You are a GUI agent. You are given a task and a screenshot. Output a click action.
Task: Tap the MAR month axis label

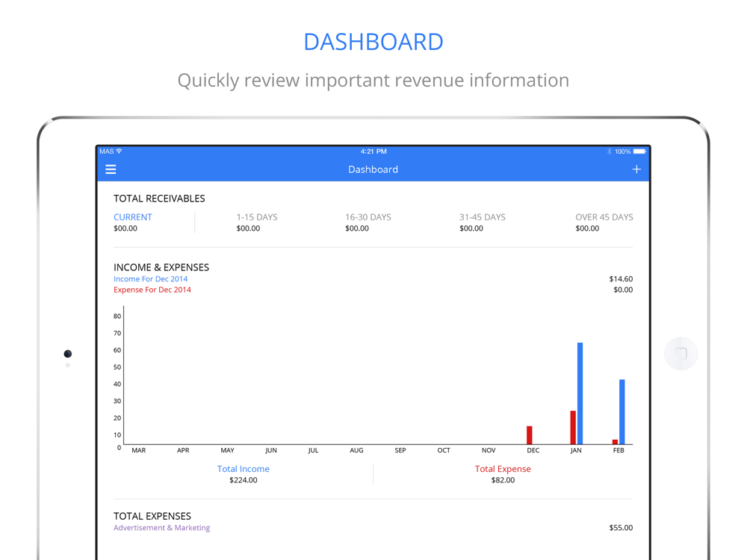click(x=139, y=450)
